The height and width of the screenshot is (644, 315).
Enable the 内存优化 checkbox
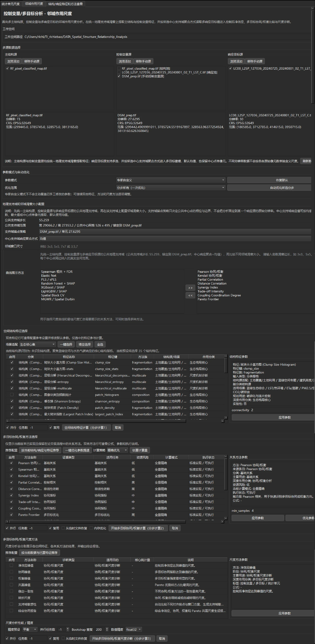point(91,528)
